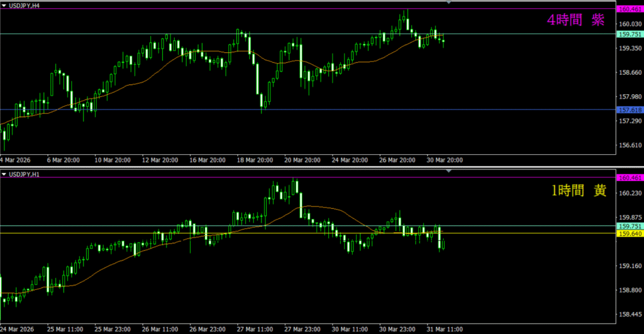This screenshot has height=334, width=644.
Task: Click the magenta 160.461 tag in H1 chart
Action: click(x=629, y=178)
